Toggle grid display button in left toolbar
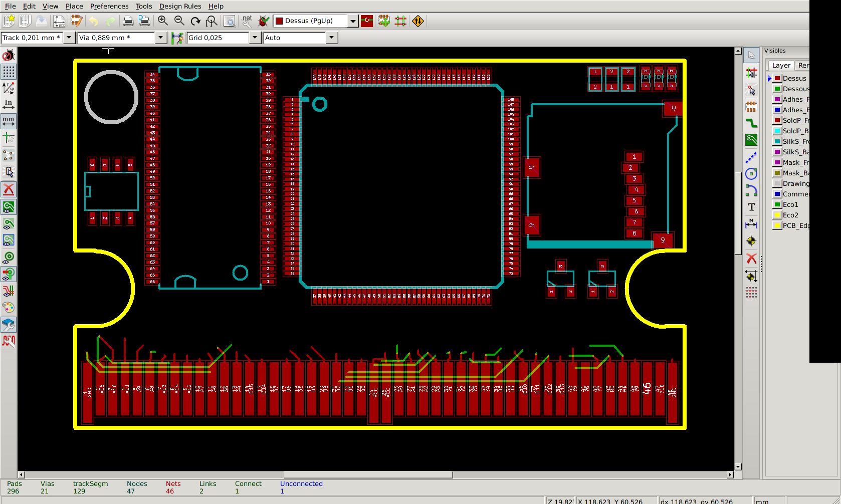The height and width of the screenshot is (504, 841). click(x=9, y=72)
